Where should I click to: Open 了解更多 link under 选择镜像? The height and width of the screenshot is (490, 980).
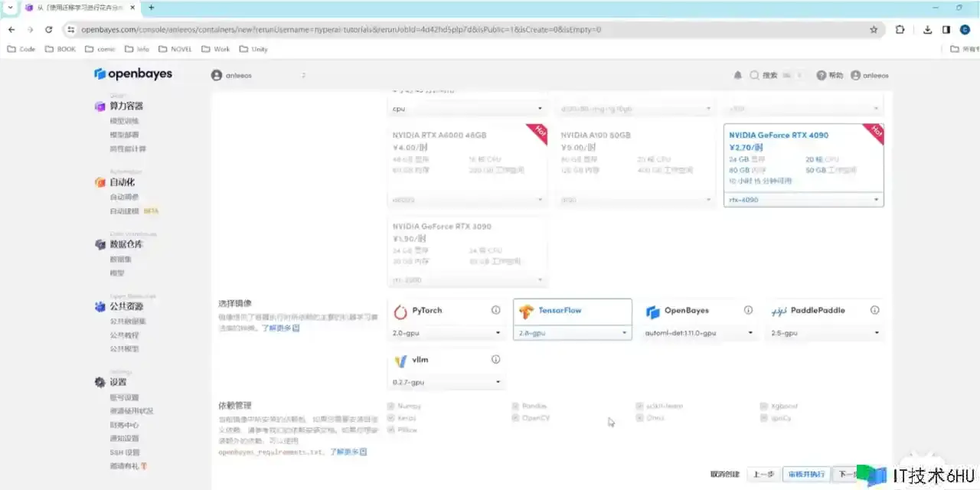click(x=280, y=328)
